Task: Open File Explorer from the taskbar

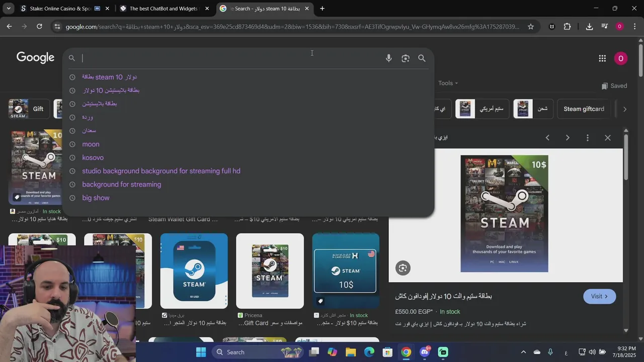Action: pos(351,352)
